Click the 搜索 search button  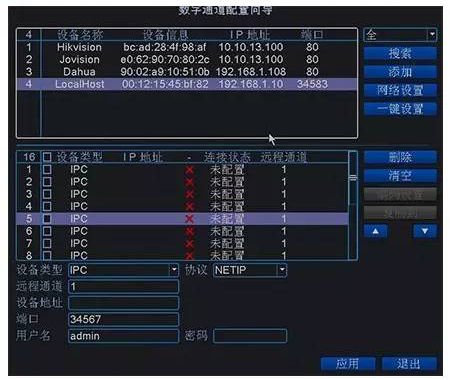point(400,53)
